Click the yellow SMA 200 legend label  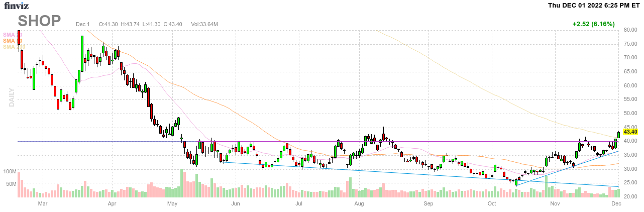[x=14, y=47]
